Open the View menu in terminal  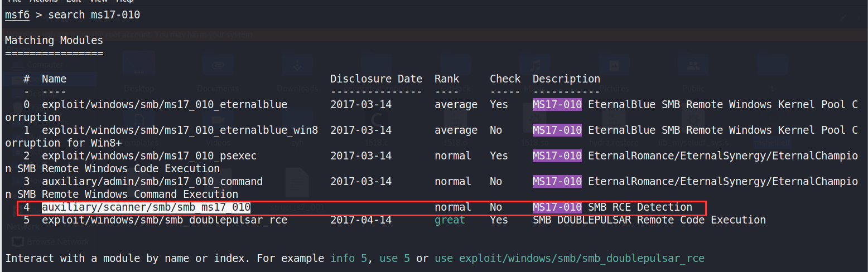click(x=98, y=1)
